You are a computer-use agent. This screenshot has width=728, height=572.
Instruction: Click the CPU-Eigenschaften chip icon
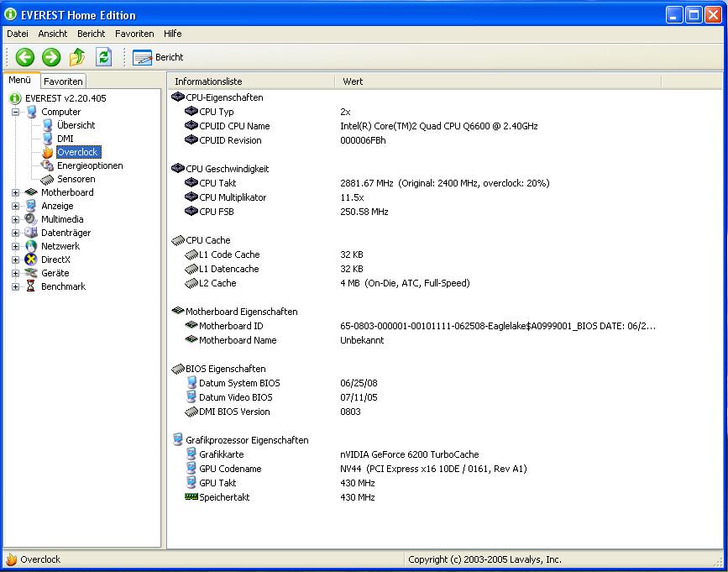click(x=178, y=97)
